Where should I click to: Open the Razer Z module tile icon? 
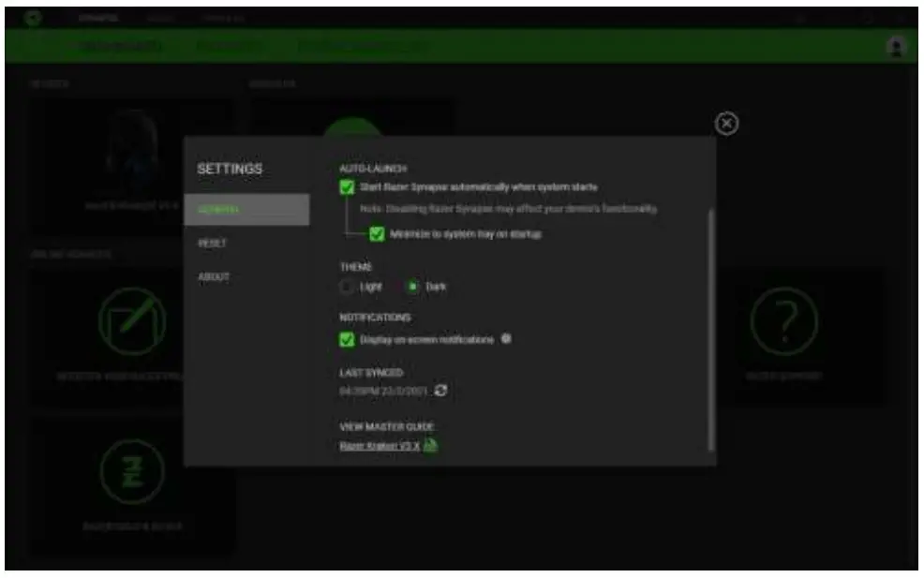[133, 471]
